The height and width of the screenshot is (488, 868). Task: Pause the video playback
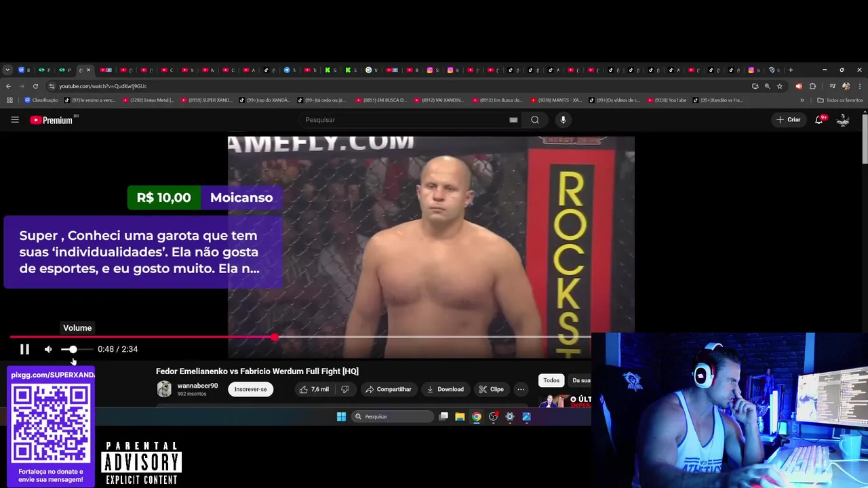[24, 349]
